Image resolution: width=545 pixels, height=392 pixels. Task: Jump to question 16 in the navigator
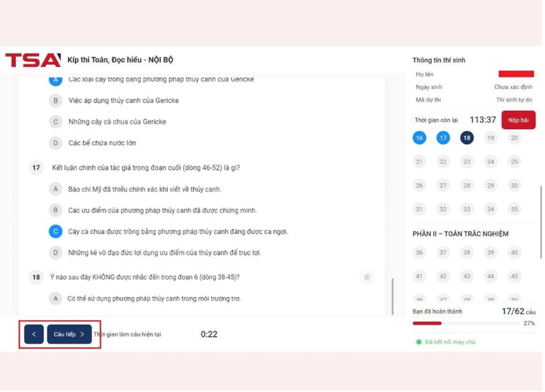click(419, 138)
